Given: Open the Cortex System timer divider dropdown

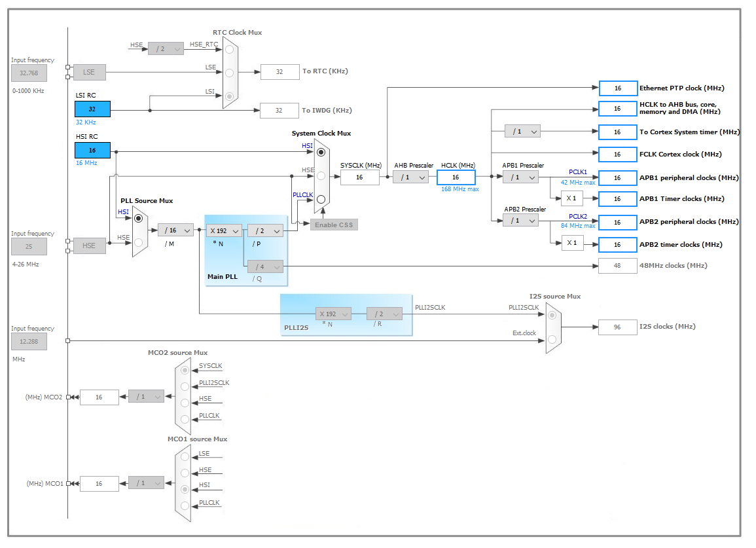Looking at the screenshot, I should click(x=522, y=131).
